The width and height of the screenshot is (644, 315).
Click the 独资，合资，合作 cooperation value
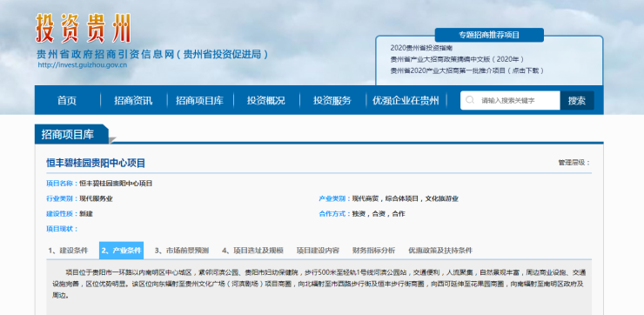pos(379,214)
